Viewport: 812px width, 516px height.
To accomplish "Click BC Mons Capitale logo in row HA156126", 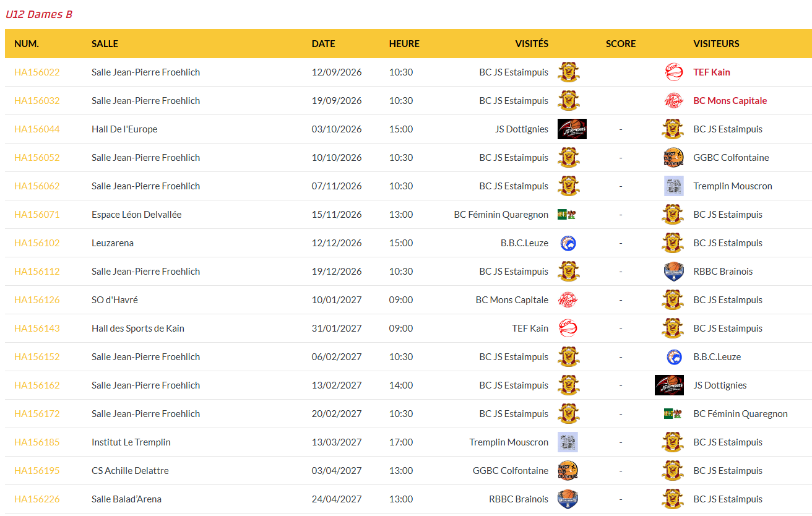I will click(568, 300).
